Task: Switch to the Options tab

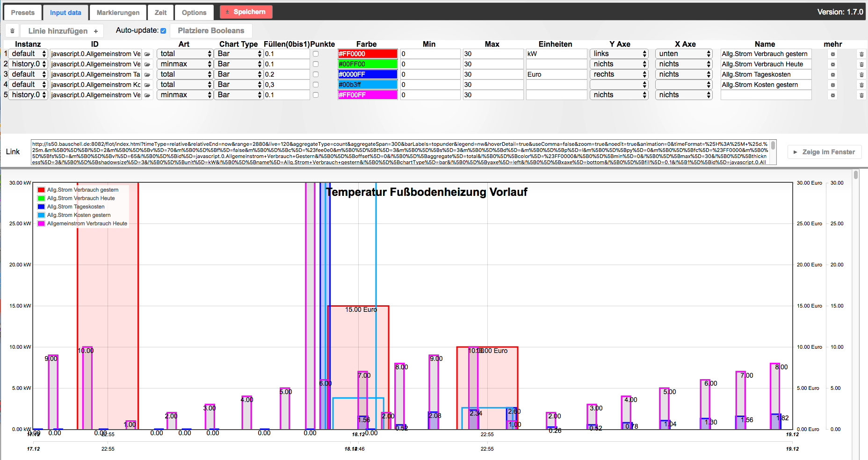Action: (194, 13)
